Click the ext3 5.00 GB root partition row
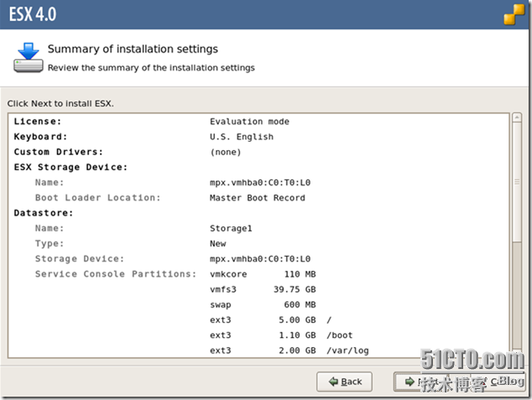Screen dimensions: 532x400 271,319
